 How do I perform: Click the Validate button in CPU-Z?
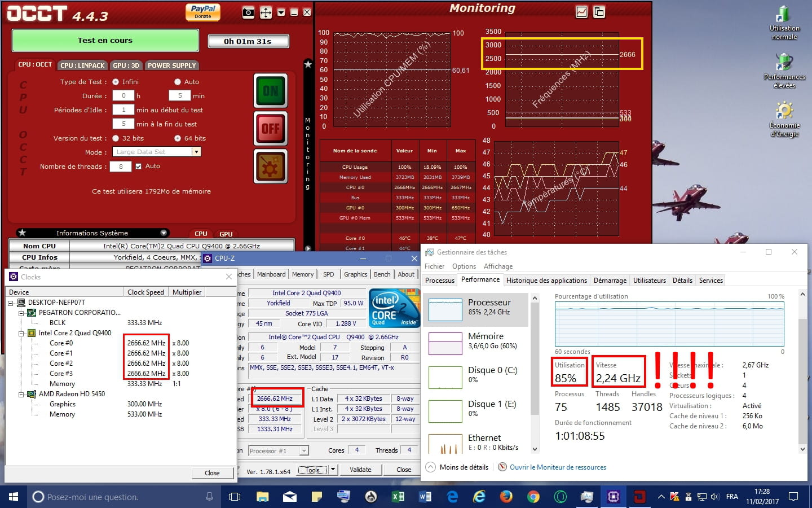(x=360, y=470)
